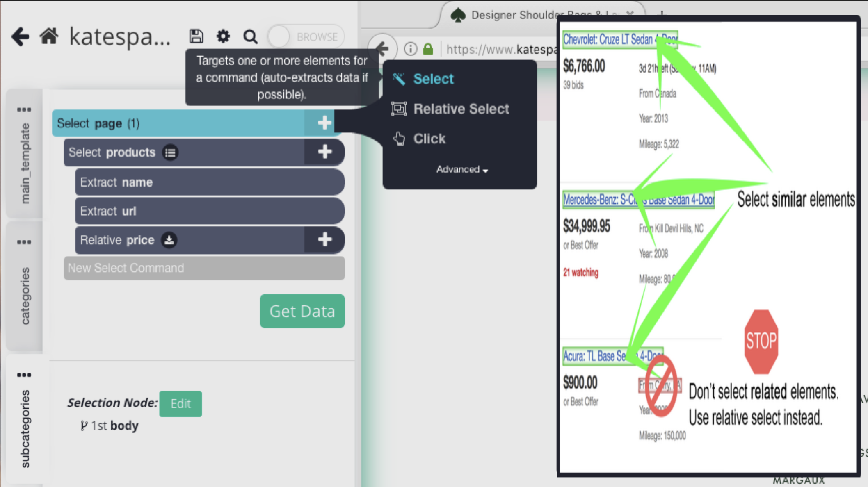The width and height of the screenshot is (868, 487).
Task: Click the '1st body' selection node
Action: click(x=110, y=426)
